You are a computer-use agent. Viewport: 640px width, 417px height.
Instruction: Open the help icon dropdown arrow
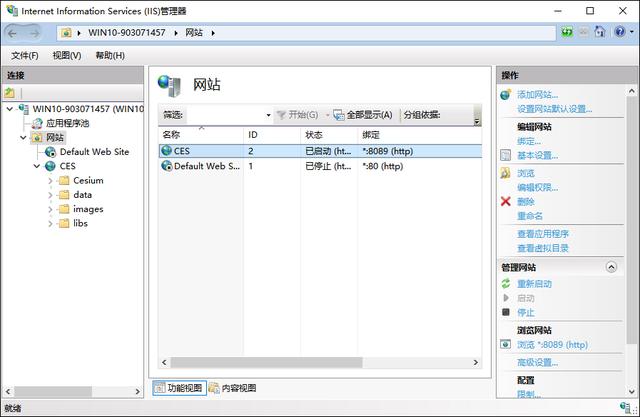[x=631, y=32]
